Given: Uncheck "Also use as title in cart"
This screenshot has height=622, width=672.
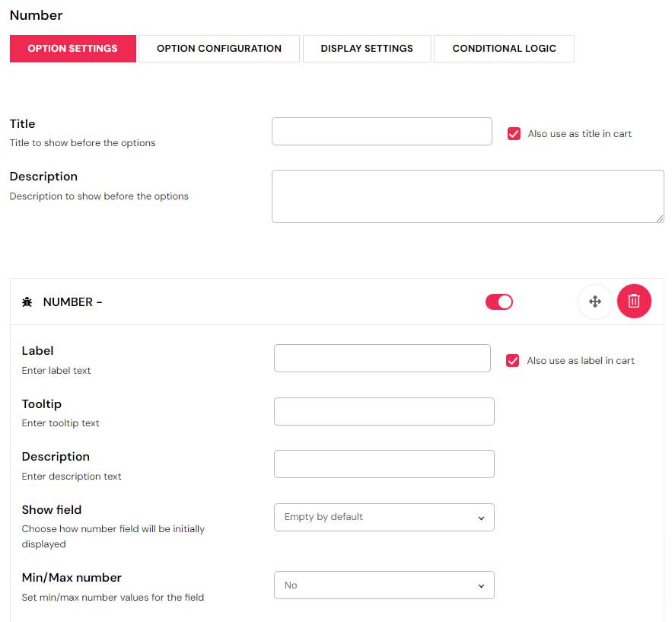Looking at the screenshot, I should pyautogui.click(x=514, y=134).
